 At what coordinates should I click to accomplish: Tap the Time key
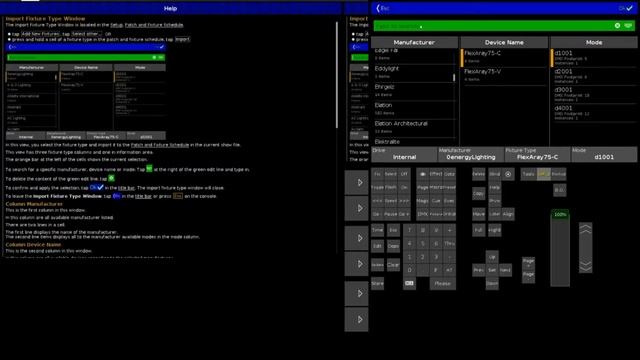click(x=378, y=230)
